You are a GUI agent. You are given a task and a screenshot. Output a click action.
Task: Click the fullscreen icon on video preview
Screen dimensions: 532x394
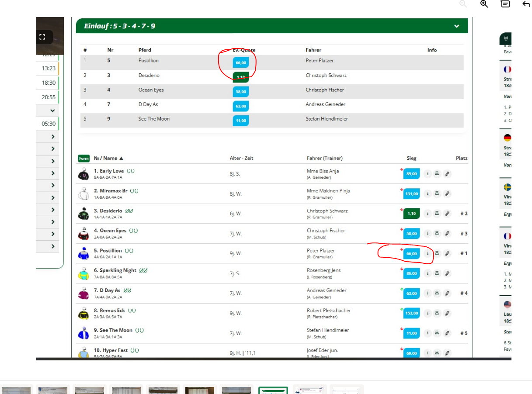point(42,37)
